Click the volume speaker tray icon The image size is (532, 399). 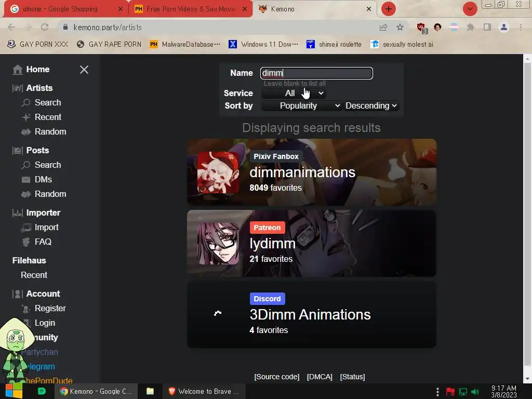point(475,392)
